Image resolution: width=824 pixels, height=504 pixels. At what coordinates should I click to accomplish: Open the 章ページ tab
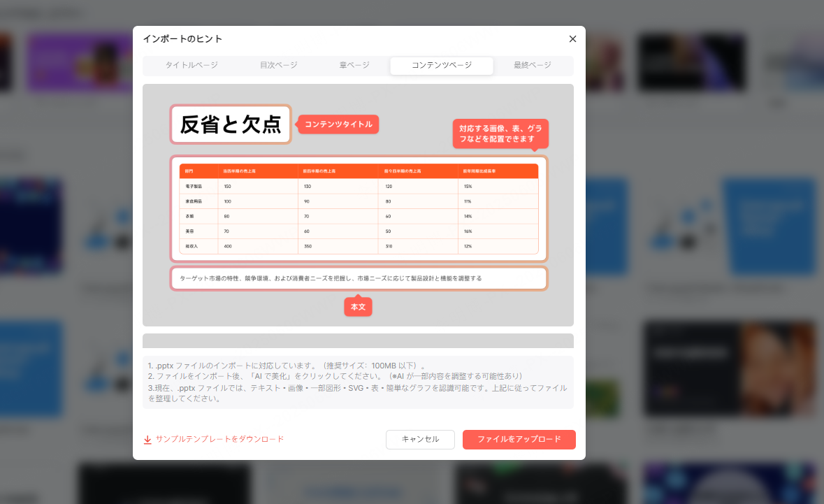tap(355, 65)
